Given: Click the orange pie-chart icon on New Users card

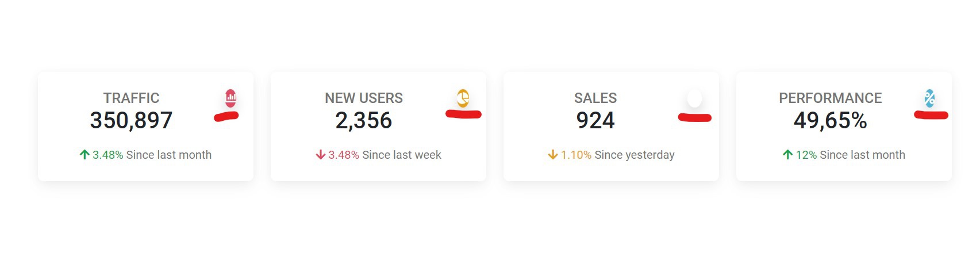Looking at the screenshot, I should coord(463,98).
